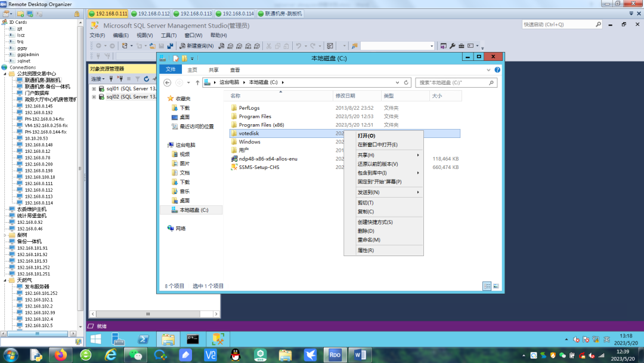
Task: Open the empty database combo box in SSMS toolbar
Action: 397,45
